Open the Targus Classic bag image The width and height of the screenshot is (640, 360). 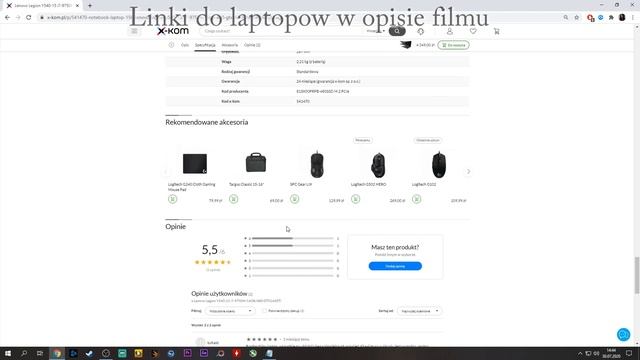click(256, 162)
